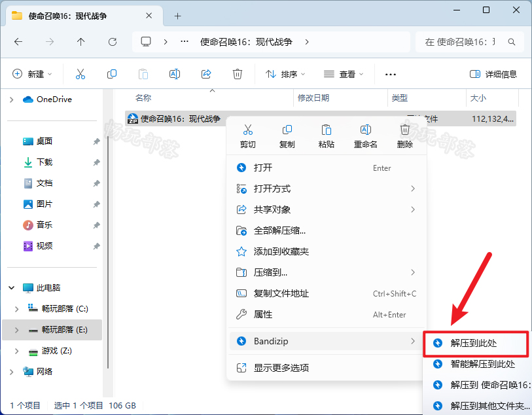
Task: Unpin 下载 from quick access
Action: [97, 162]
